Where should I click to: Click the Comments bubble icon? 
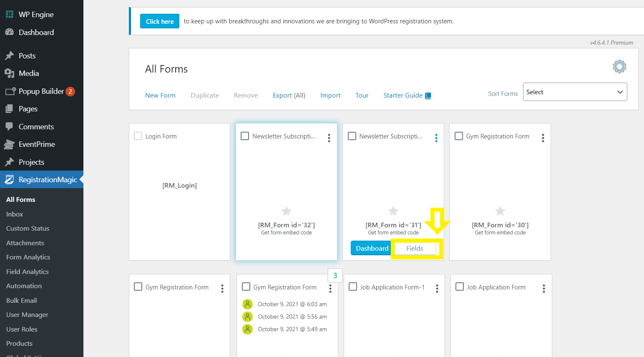point(10,126)
